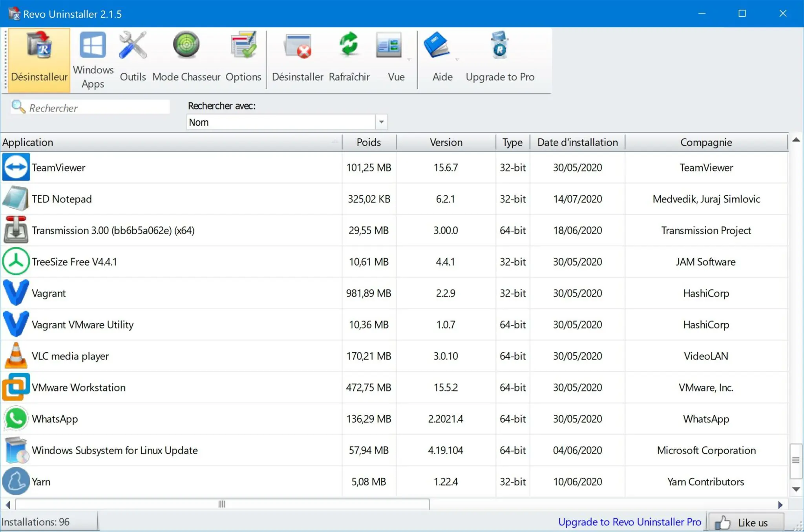Image resolution: width=804 pixels, height=532 pixels.
Task: Open the Rechercher avec Nom dropdown
Action: point(381,122)
